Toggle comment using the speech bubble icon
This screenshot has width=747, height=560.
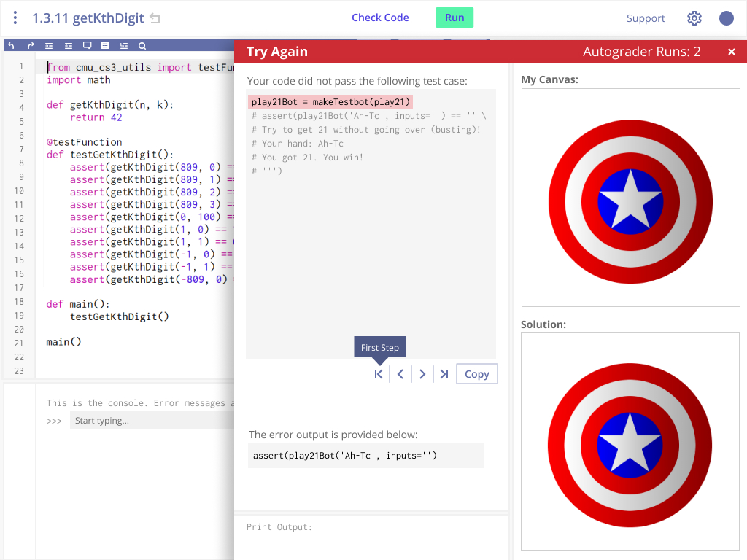88,46
